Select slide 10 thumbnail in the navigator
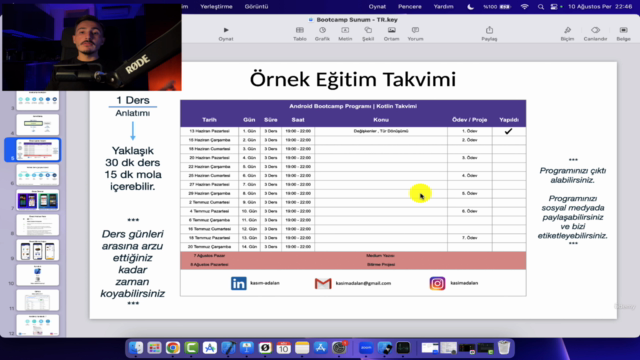The height and width of the screenshot is (360, 640). click(38, 275)
